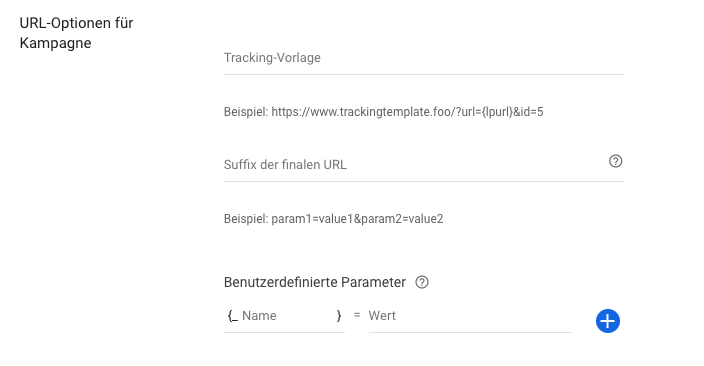Select the underline below the Tracking-Vorlage field

(x=423, y=75)
